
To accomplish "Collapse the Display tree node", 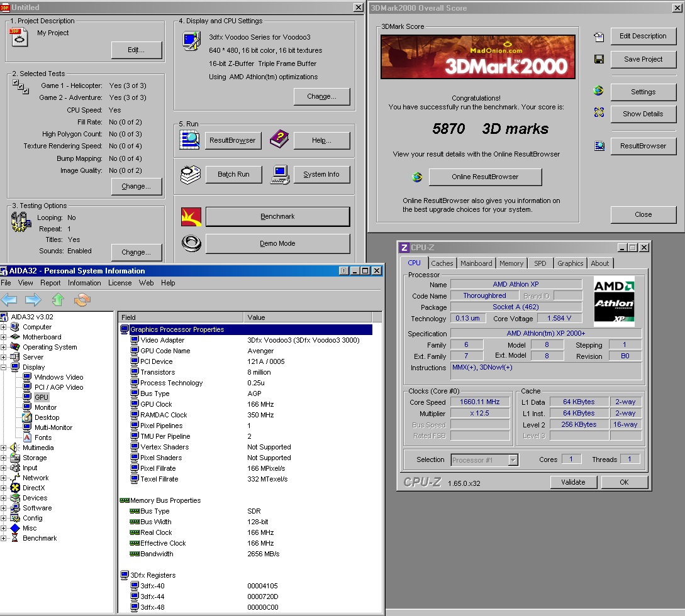I will (4, 367).
